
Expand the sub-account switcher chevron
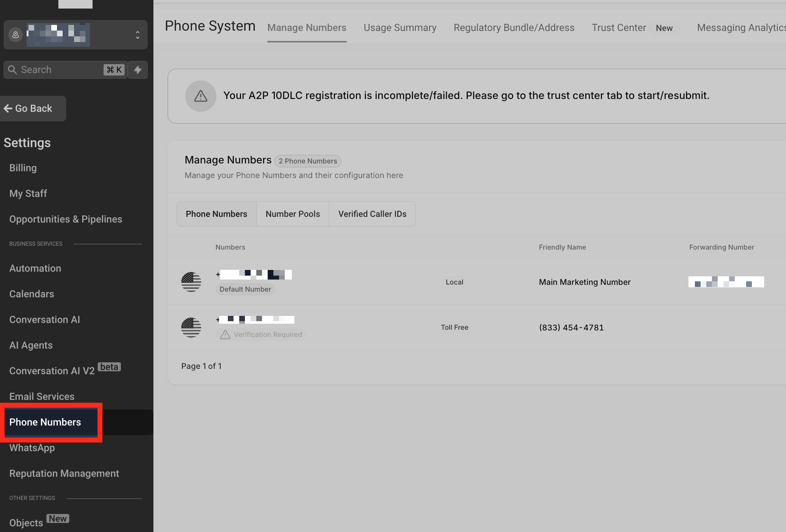(138, 35)
